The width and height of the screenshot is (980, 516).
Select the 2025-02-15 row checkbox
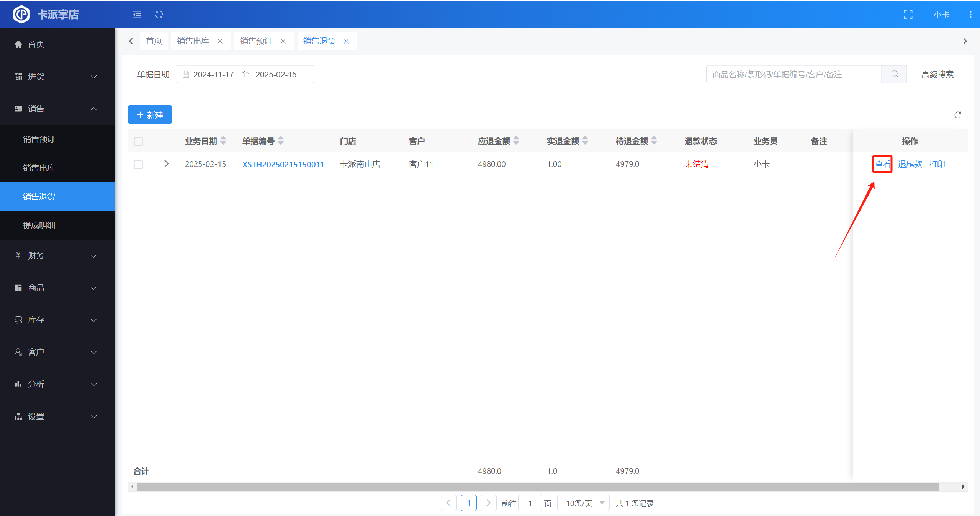138,165
